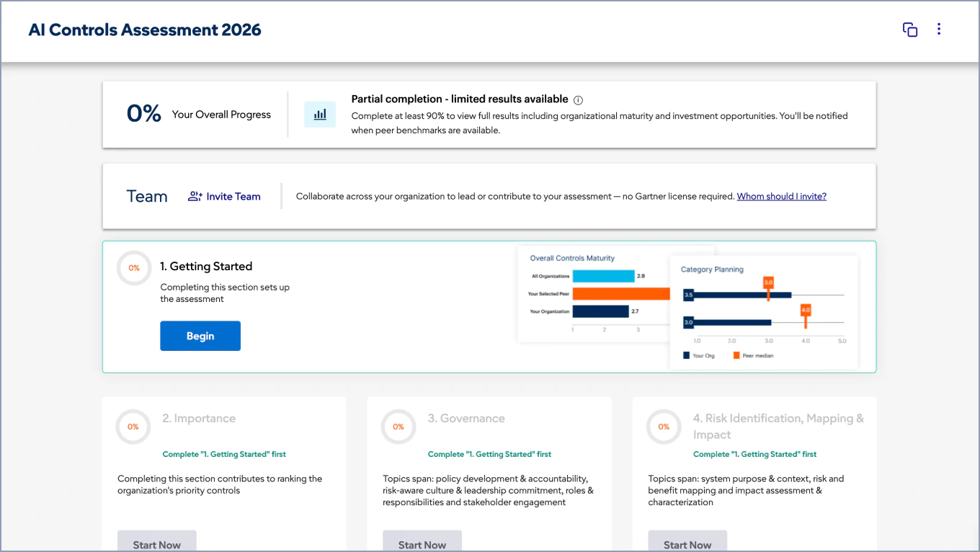The height and width of the screenshot is (552, 980).
Task: Click the 0% ring for Risk Identification
Action: 664,427
